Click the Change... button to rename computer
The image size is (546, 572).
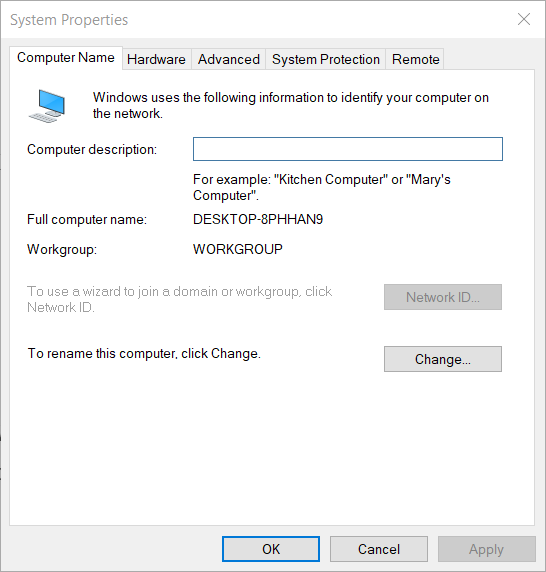point(443,359)
